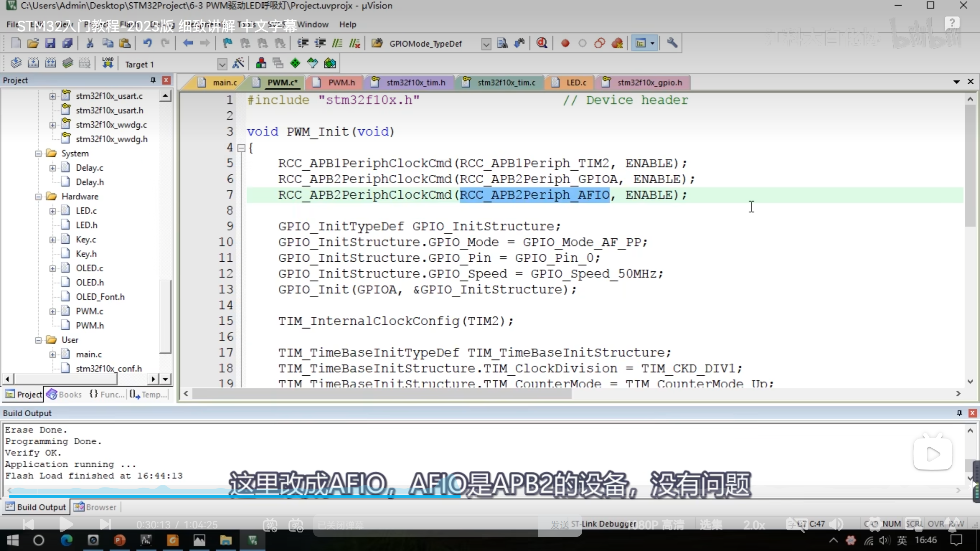Insert breakpoint red circle icon
Screen dimensions: 980x551
tap(565, 43)
